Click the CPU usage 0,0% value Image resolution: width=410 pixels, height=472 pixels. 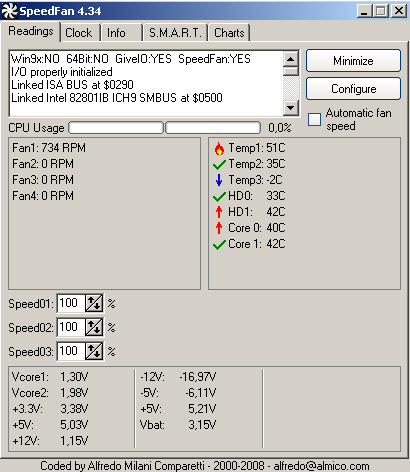[280, 128]
